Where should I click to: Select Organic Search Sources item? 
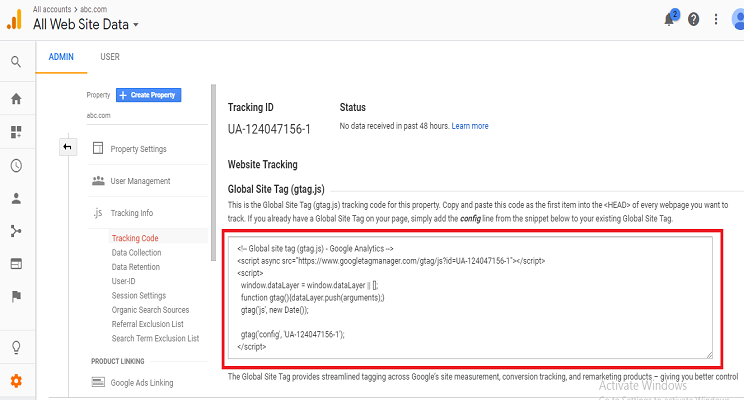(x=150, y=309)
